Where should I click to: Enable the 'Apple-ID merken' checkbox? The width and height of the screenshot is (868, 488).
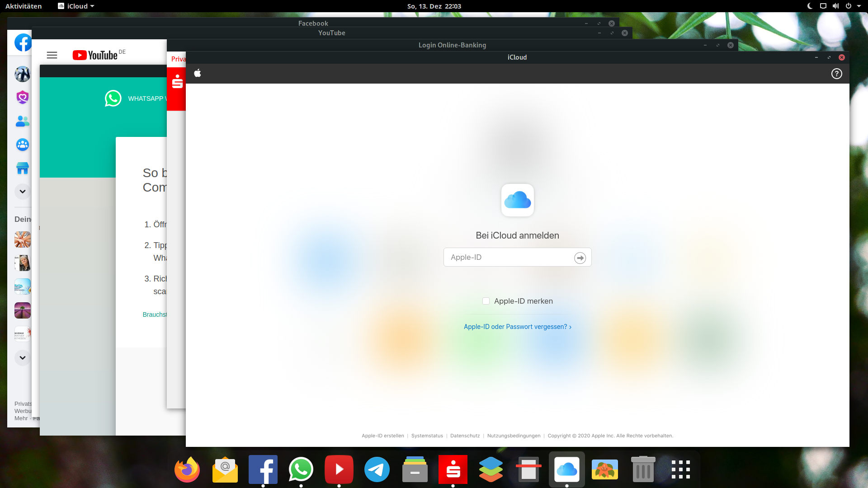[486, 300]
